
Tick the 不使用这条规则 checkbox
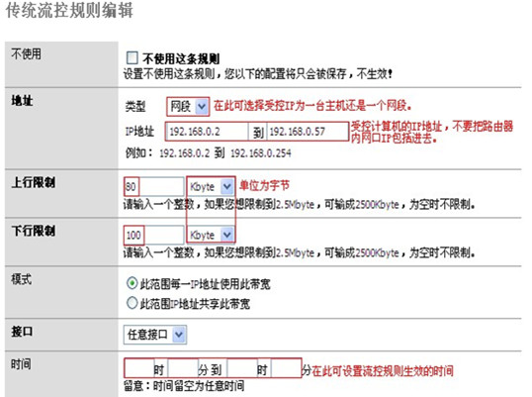[132, 58]
